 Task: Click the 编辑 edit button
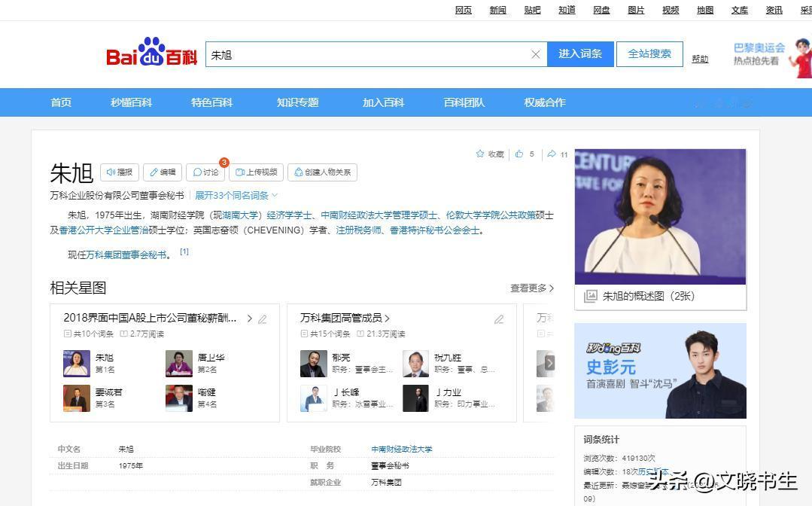pyautogui.click(x=163, y=172)
